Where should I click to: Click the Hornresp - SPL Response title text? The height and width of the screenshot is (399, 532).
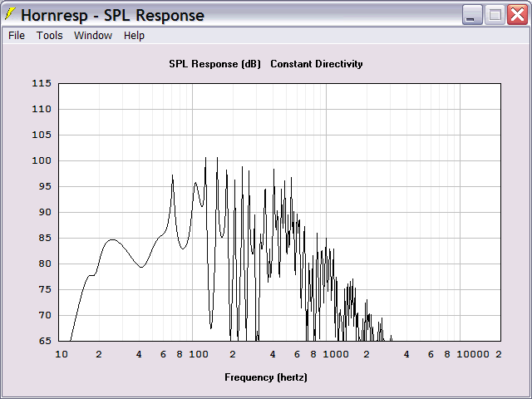113,15
